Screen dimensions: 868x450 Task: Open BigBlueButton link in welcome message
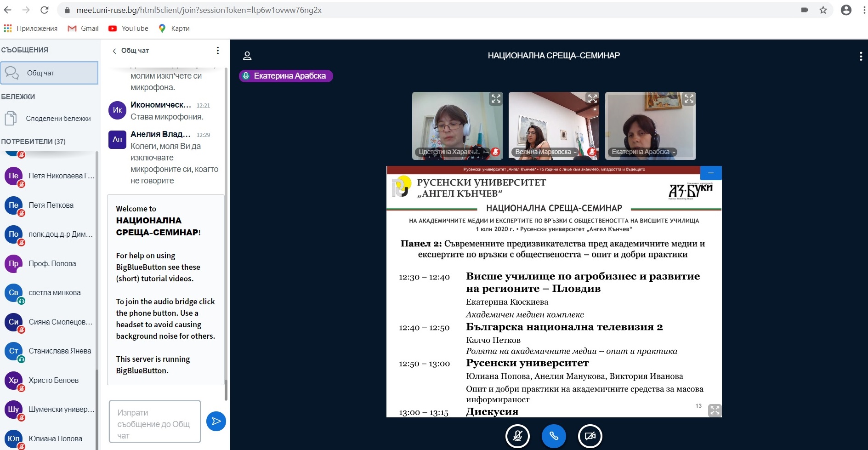tap(141, 370)
